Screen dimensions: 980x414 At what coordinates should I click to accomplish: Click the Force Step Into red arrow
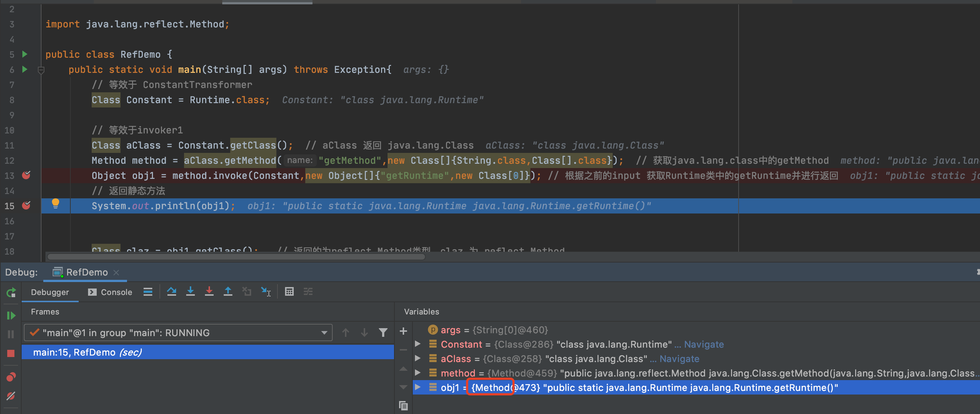click(209, 292)
